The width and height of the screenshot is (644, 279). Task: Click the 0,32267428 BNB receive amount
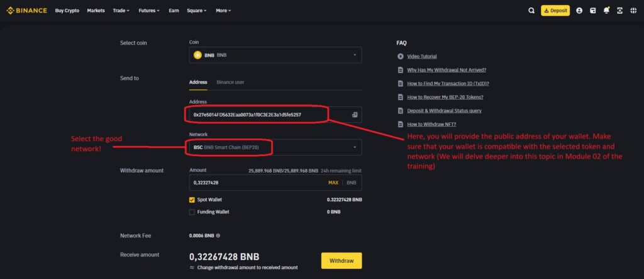tap(225, 257)
